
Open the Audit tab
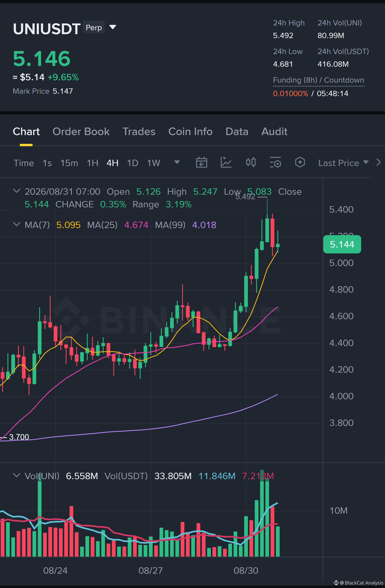(x=274, y=132)
